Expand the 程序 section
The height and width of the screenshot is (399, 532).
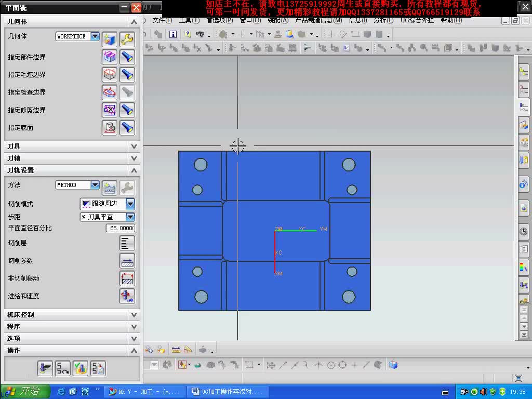[x=134, y=327]
